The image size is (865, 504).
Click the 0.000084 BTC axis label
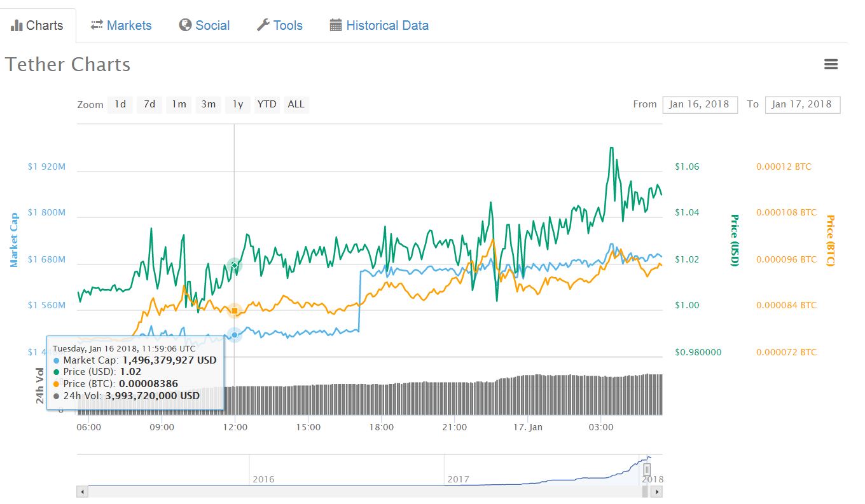[786, 305]
